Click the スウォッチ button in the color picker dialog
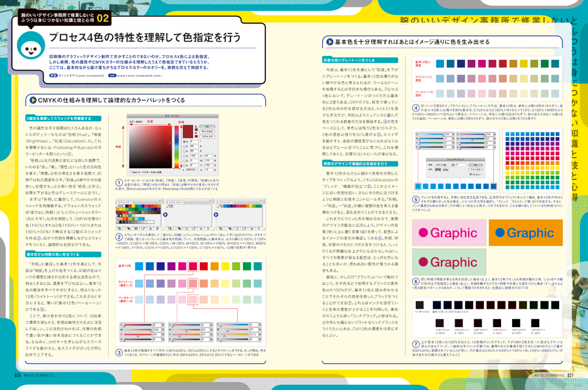Image resolution: width=588 pixels, height=390 pixels. point(207,136)
